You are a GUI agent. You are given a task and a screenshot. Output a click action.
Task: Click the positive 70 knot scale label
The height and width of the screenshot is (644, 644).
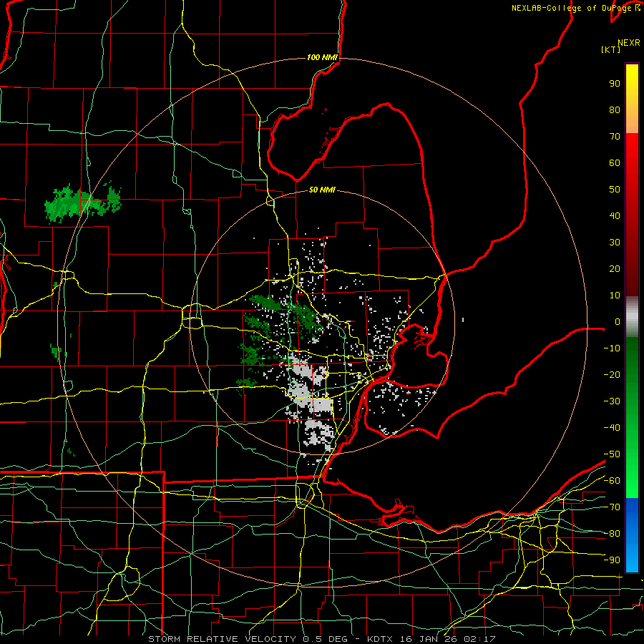(x=615, y=137)
